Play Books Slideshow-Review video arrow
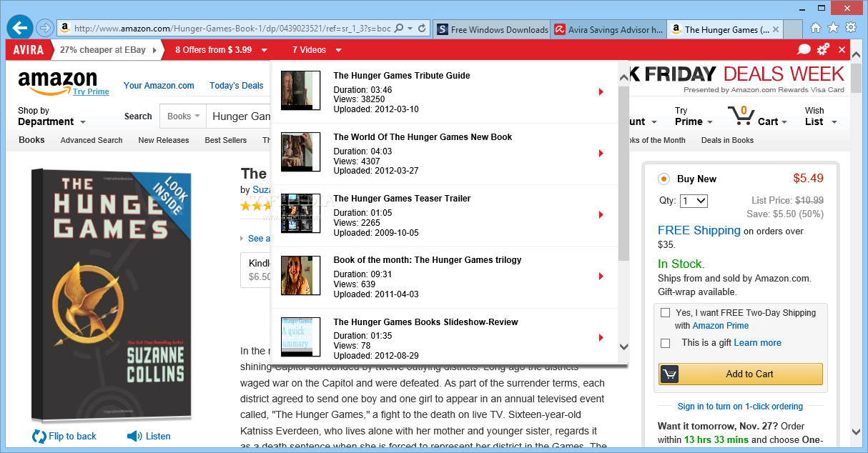Image resolution: width=868 pixels, height=453 pixels. pyautogui.click(x=601, y=338)
